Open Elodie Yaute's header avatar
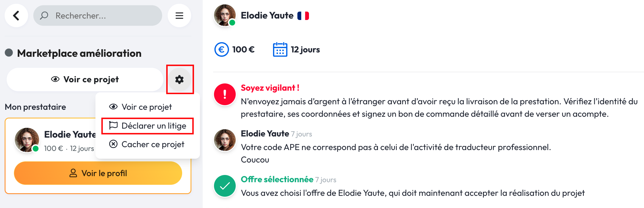The image size is (644, 208). [225, 15]
